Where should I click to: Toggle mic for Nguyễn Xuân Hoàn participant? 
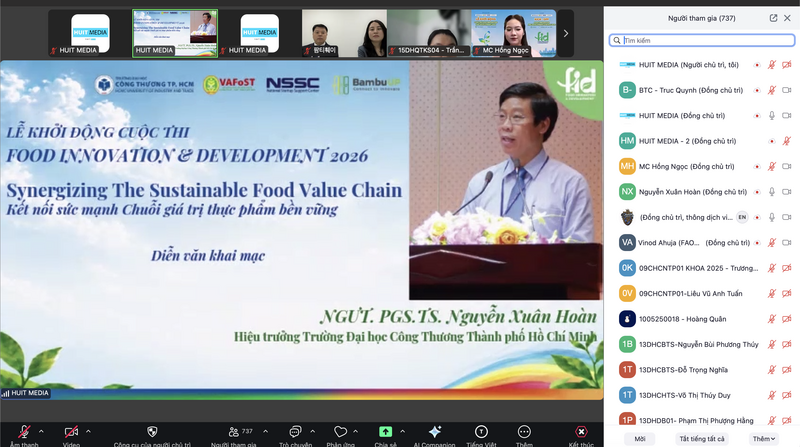click(772, 192)
